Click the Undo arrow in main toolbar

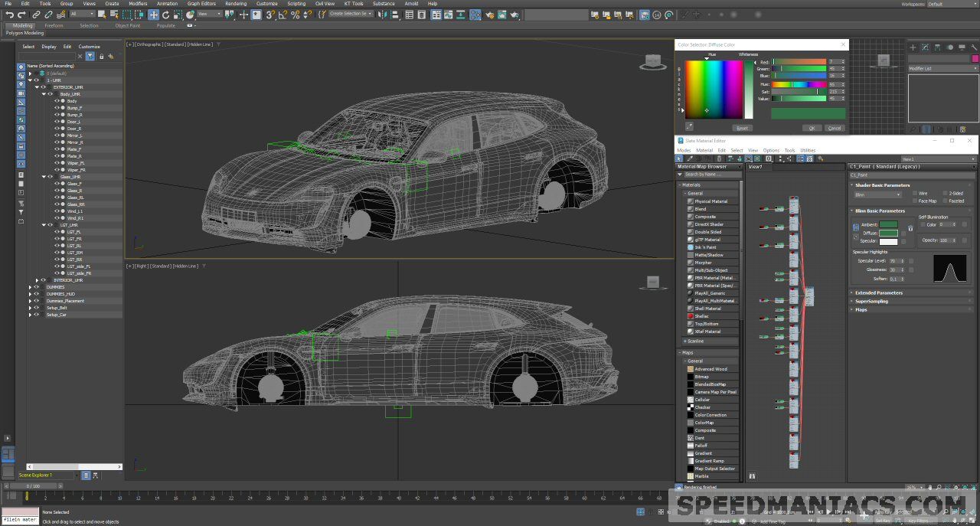tap(9, 15)
